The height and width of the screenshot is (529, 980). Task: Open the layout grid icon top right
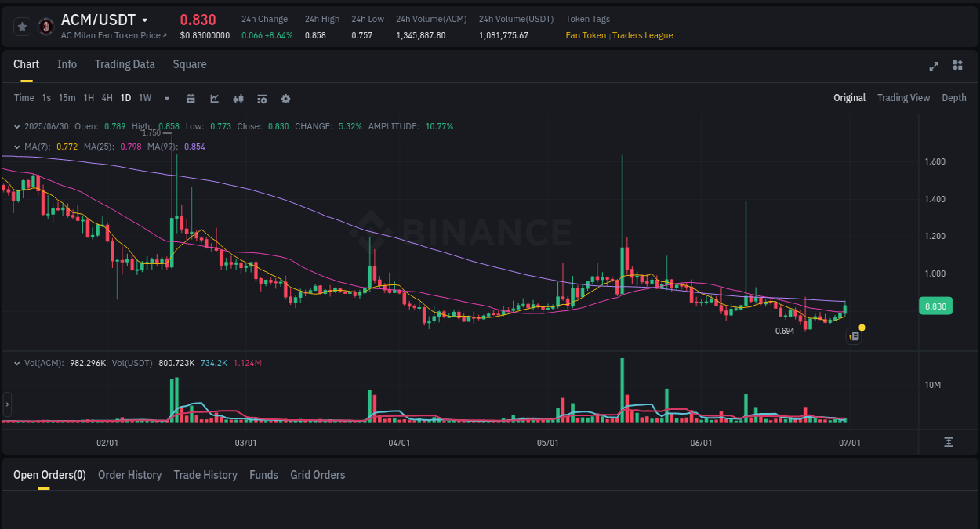(x=957, y=67)
